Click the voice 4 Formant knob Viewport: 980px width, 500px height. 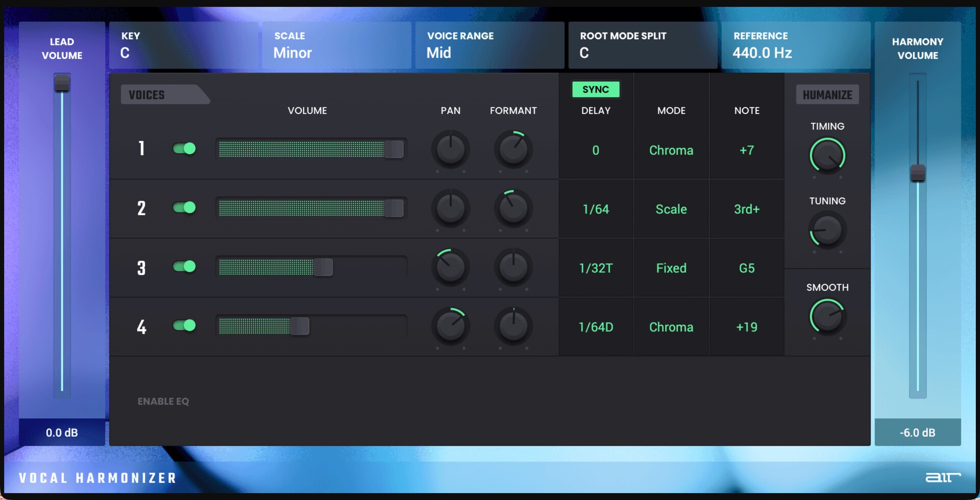tap(513, 326)
